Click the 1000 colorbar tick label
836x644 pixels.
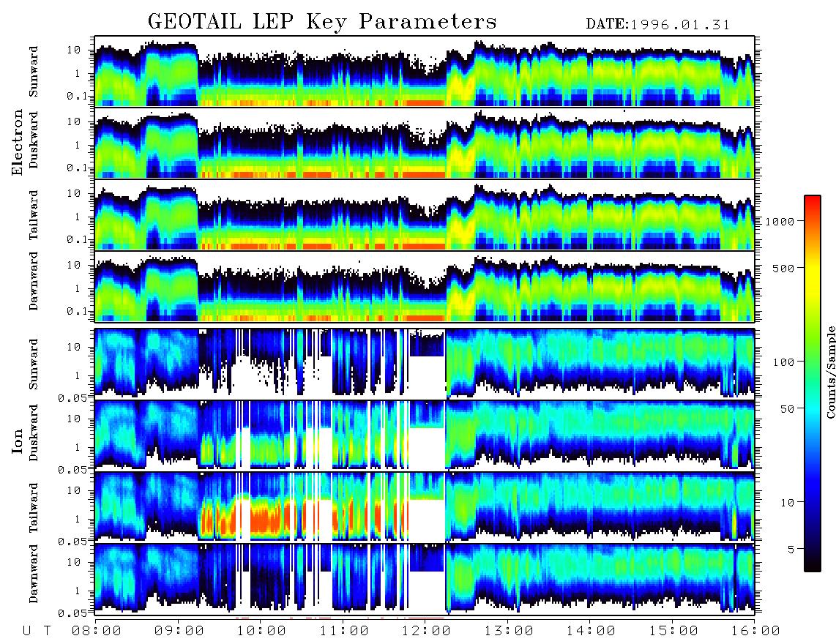coord(780,221)
